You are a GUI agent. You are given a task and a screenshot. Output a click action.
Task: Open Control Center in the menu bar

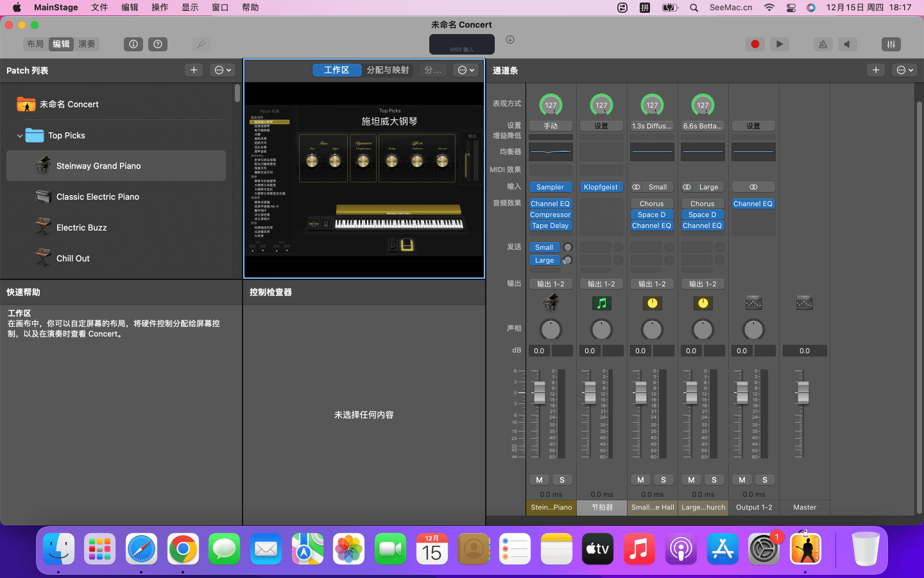[791, 8]
